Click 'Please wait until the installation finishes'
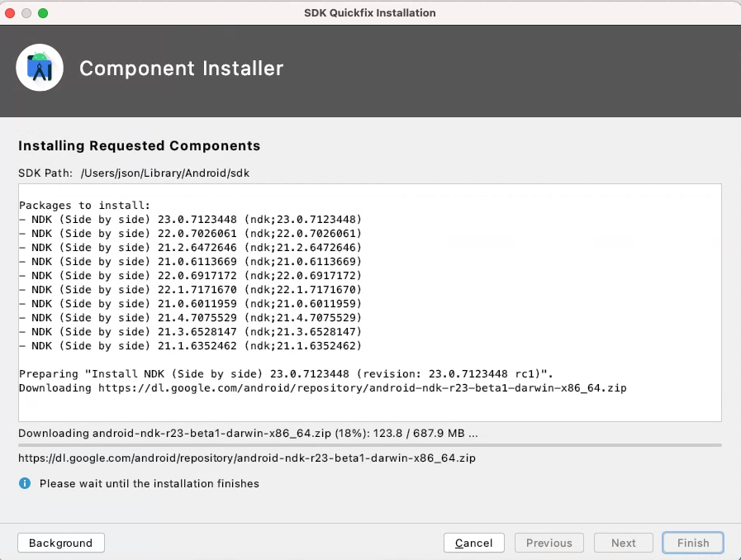The image size is (741, 560). [150, 483]
